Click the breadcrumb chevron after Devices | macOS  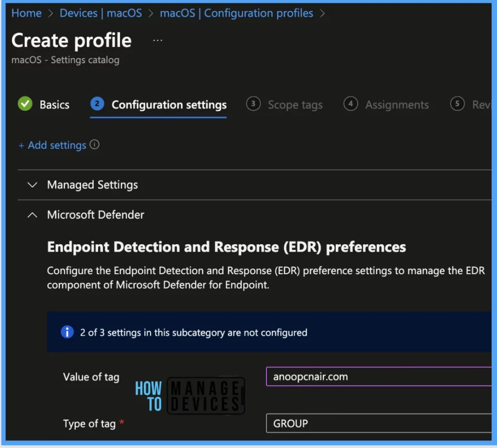(x=151, y=13)
